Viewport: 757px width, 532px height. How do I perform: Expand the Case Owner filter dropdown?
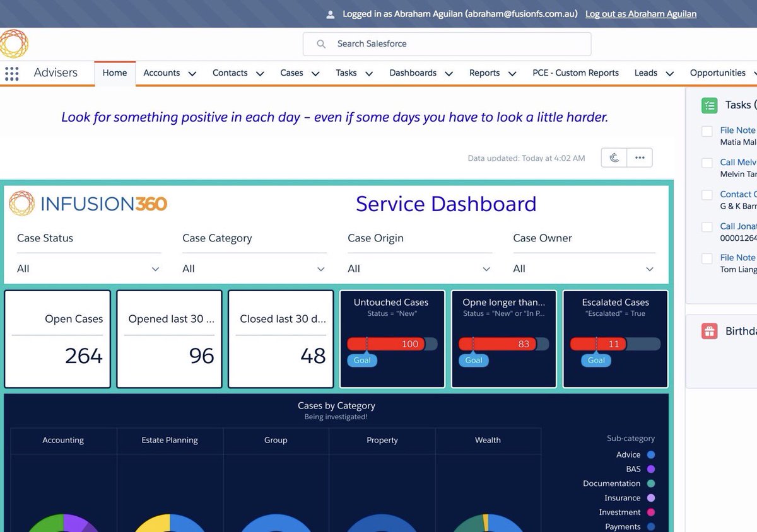[584, 269]
